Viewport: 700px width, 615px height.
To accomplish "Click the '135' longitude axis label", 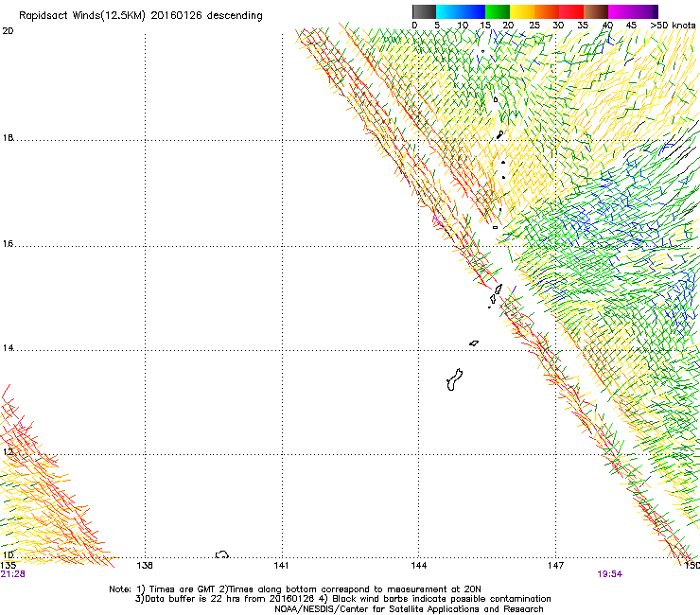I will [x=8, y=566].
